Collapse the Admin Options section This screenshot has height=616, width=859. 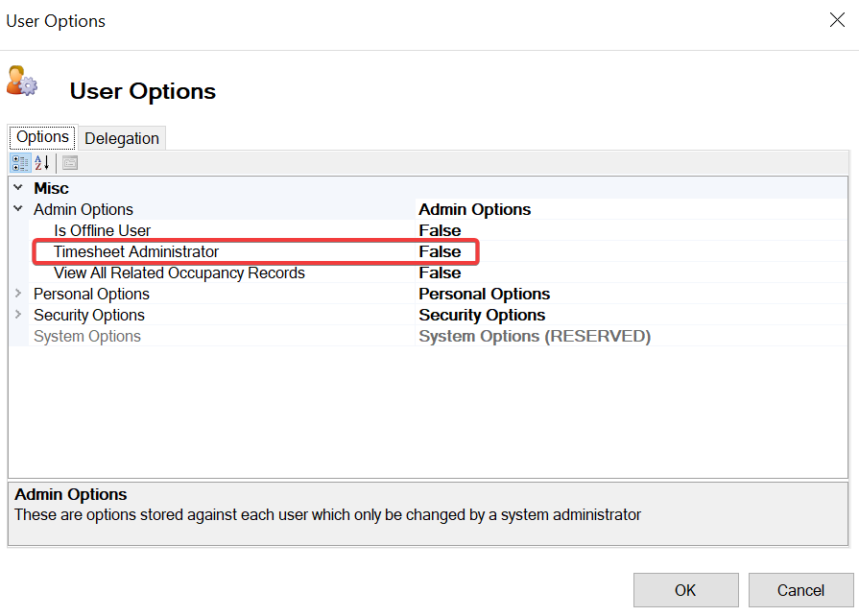click(17, 209)
